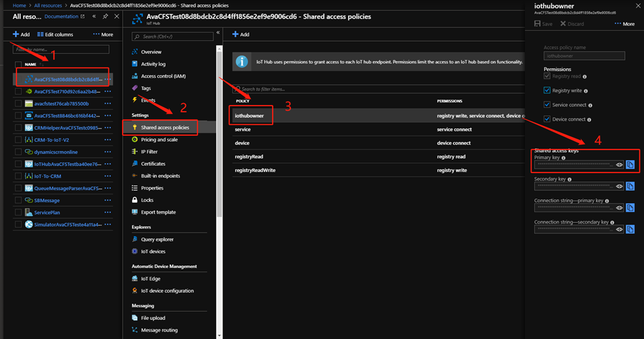This screenshot has height=339, width=644.
Task: Focus the Search to filter items field
Action: pos(379,89)
